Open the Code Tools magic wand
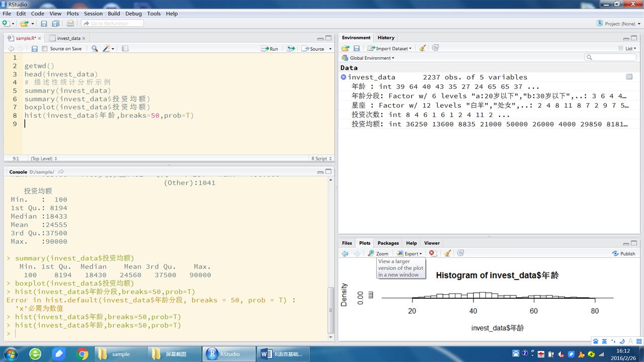The height and width of the screenshot is (362, 644). pos(107,49)
